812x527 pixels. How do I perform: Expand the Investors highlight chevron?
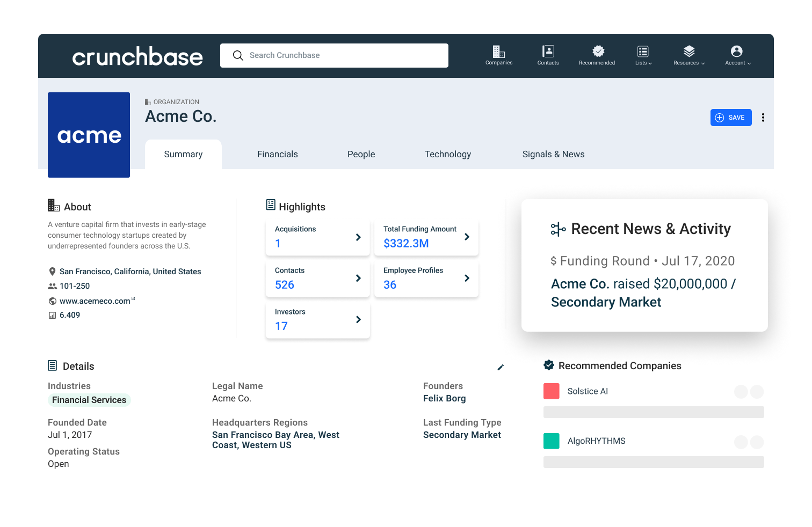click(358, 319)
